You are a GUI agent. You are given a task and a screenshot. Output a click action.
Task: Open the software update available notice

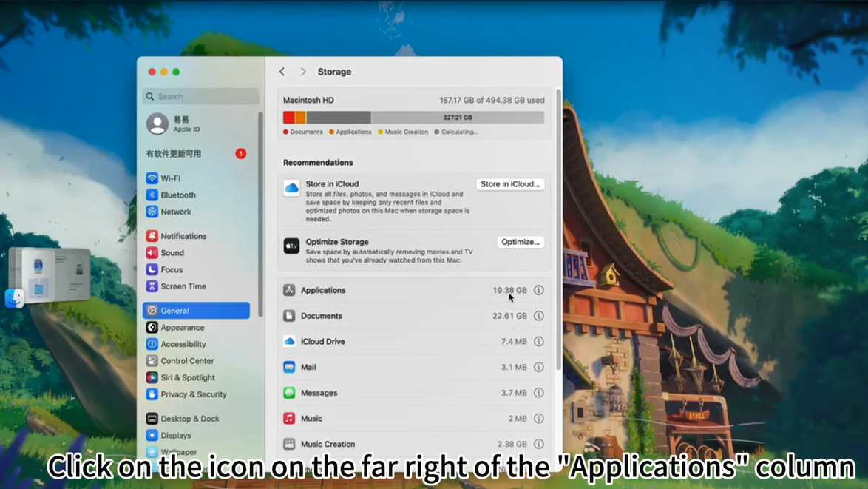click(x=196, y=154)
